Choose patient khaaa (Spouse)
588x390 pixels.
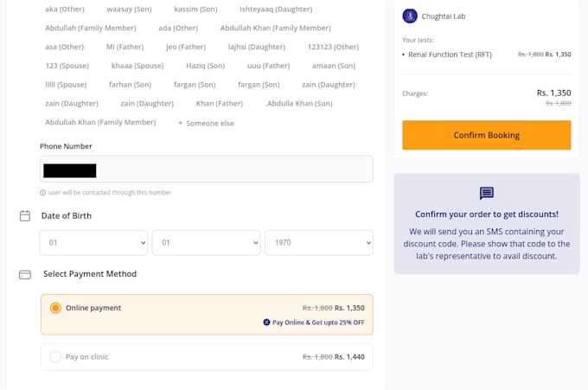(137, 66)
